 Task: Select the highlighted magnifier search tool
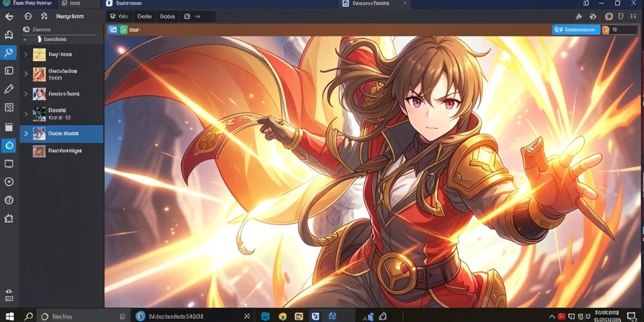9,53
